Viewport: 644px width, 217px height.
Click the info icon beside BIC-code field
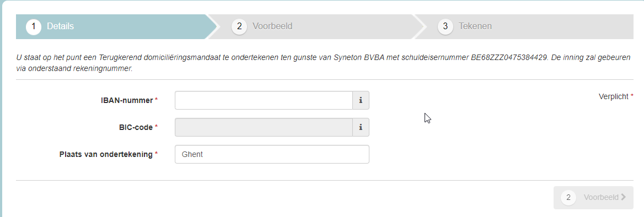click(x=361, y=127)
